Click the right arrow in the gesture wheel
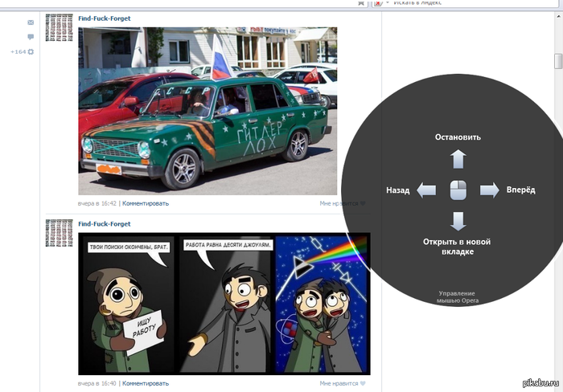This screenshot has height=392, width=563. [489, 190]
